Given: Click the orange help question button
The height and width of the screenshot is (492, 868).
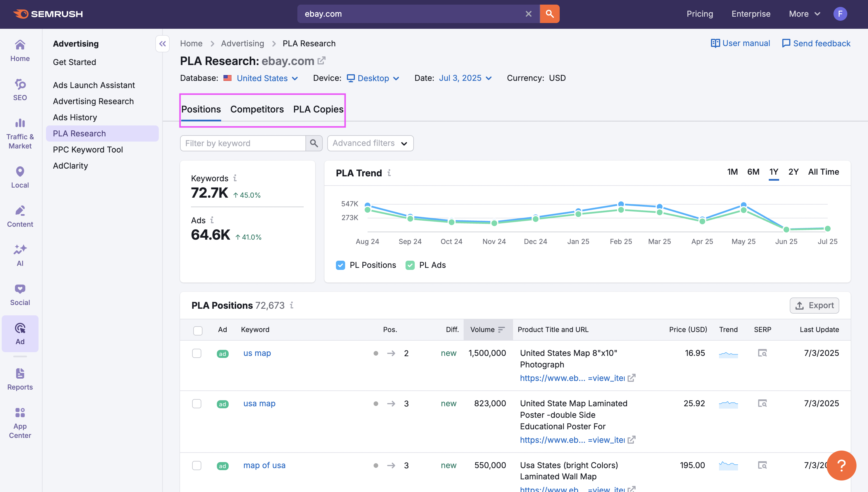Looking at the screenshot, I should tap(841, 465).
